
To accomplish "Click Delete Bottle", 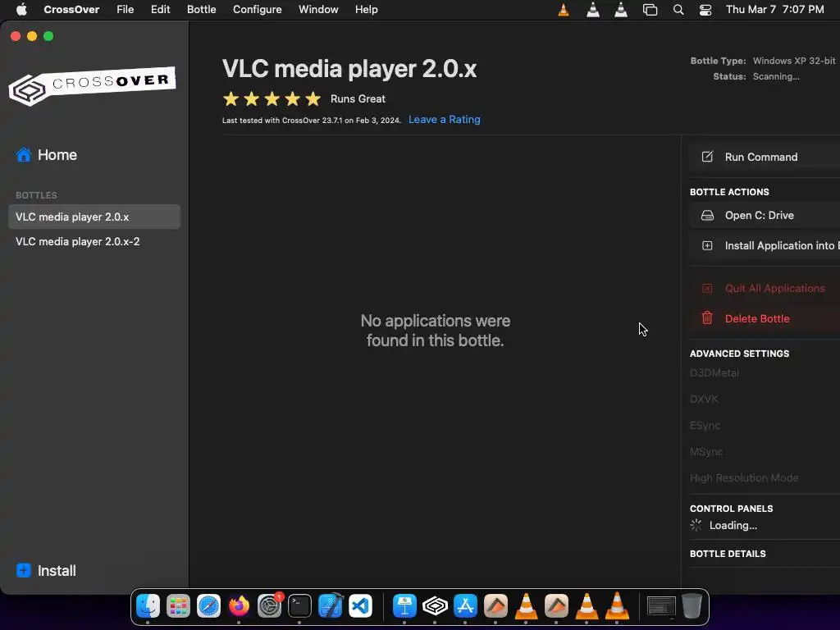I will pos(765,318).
